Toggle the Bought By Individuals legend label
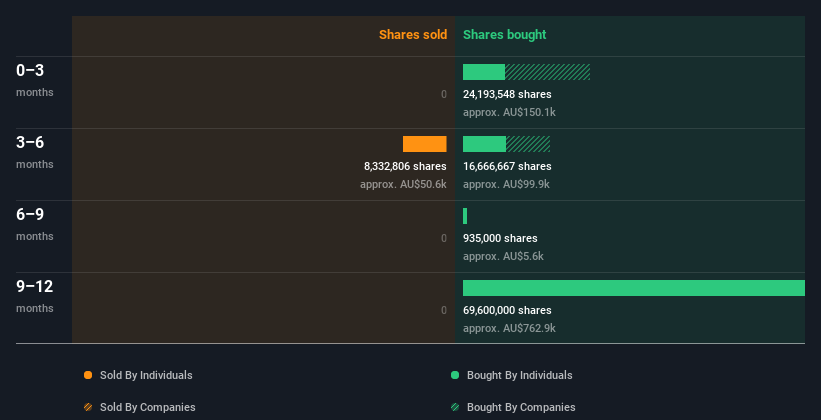821x420 pixels. 519,375
